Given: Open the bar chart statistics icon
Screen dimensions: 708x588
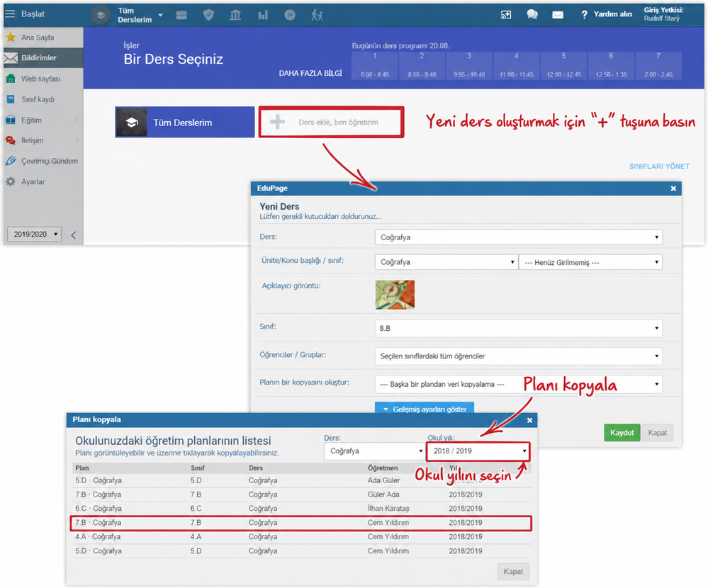Looking at the screenshot, I should click(x=263, y=15).
